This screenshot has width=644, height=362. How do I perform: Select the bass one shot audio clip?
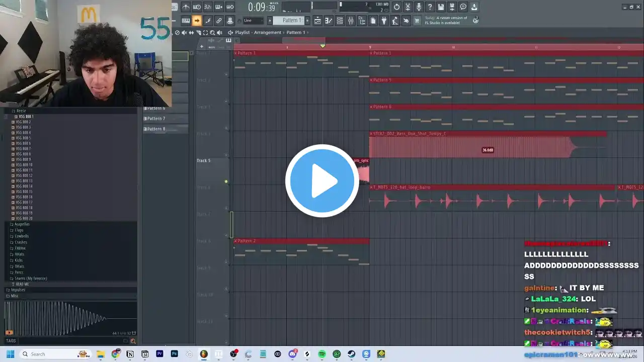[x=488, y=145]
